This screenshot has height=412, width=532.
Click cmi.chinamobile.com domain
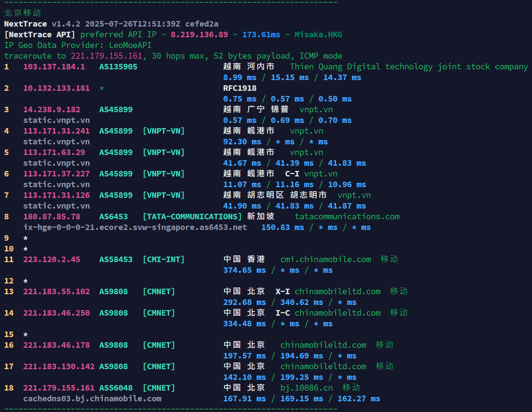326,259
